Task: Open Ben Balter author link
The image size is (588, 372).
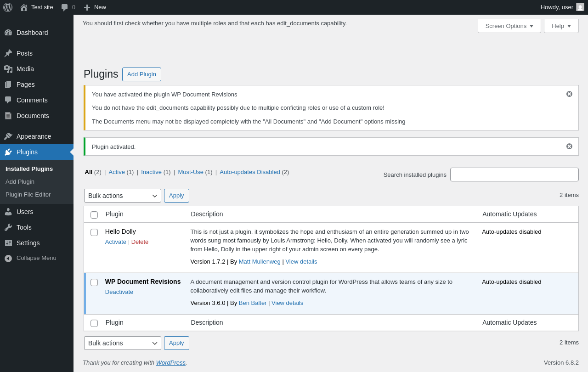Action: coord(253,303)
